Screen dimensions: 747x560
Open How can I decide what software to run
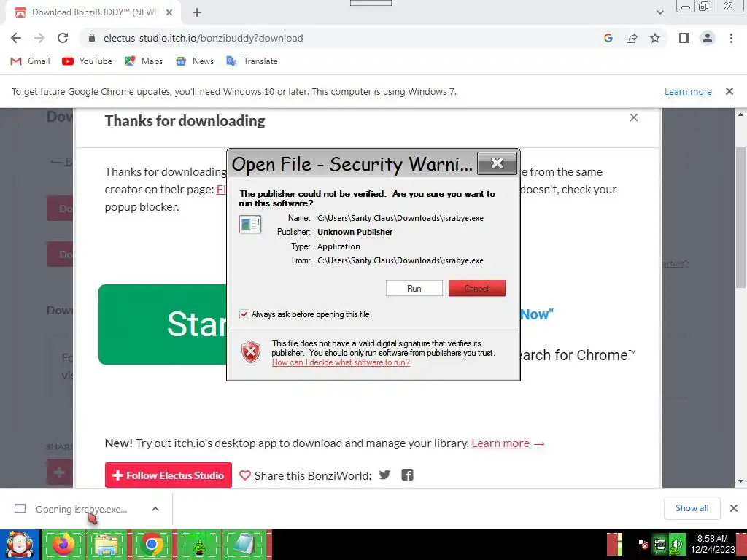[x=341, y=362]
